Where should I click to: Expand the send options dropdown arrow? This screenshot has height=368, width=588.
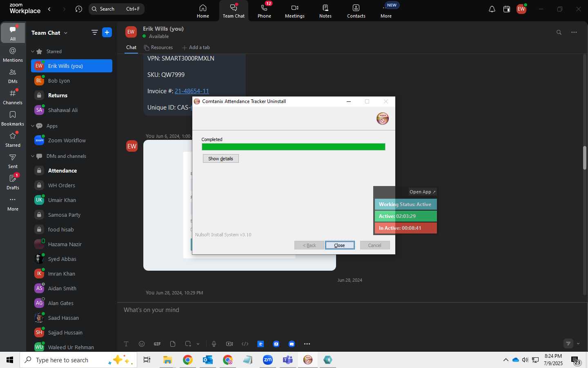578,343
